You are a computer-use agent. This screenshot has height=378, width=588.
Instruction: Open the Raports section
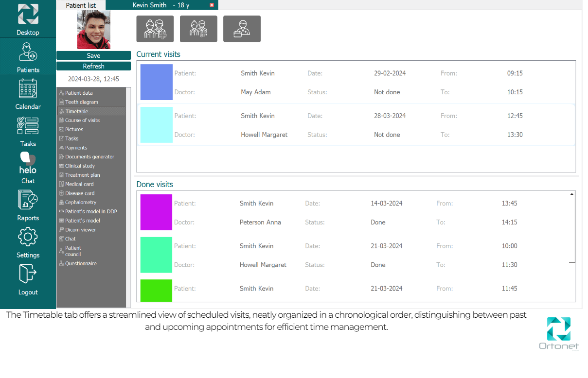(x=28, y=205)
